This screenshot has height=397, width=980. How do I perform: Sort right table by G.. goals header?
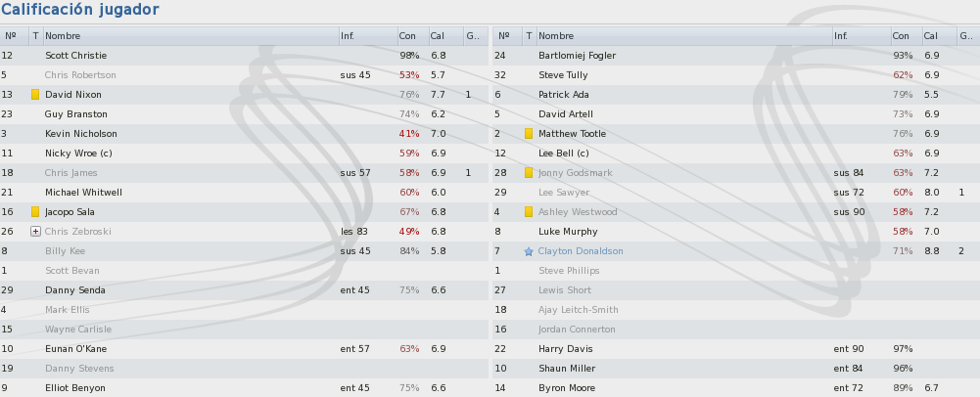click(967, 36)
